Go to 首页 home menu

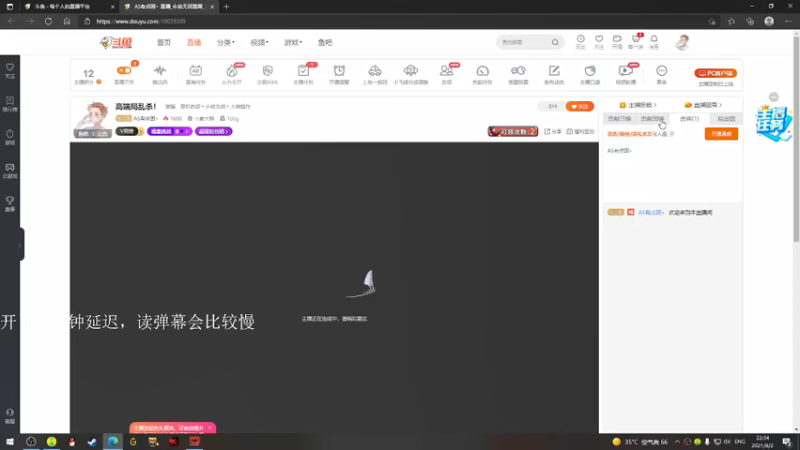[164, 42]
